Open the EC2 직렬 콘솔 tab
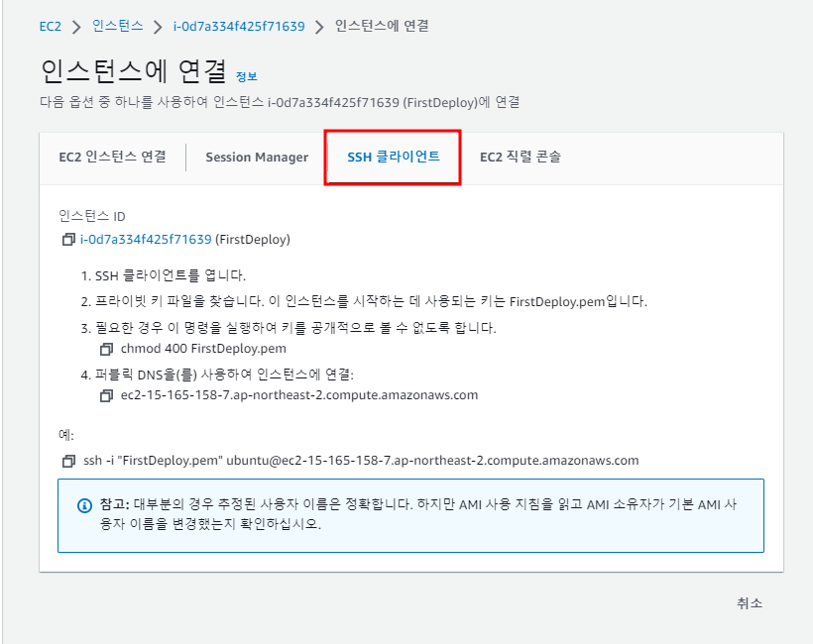This screenshot has height=644, width=813. coord(521,157)
